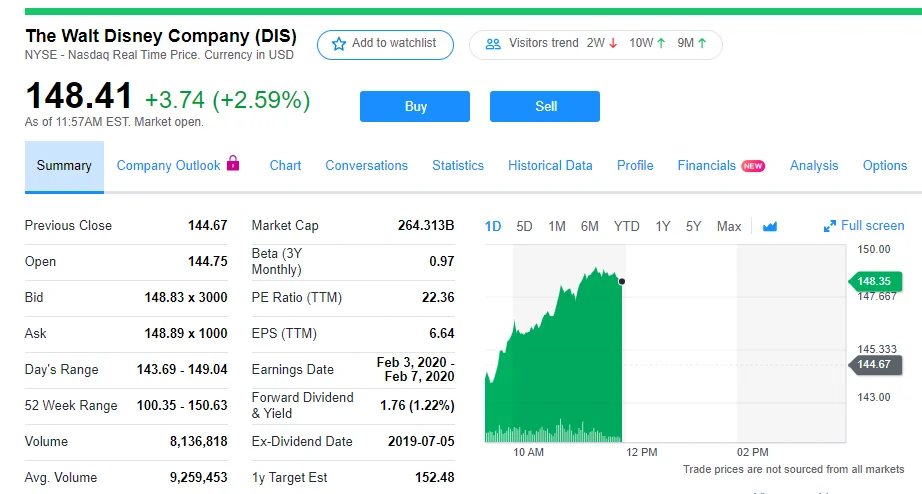922x494 pixels.
Task: Click the Bid value 148.83 x 3000
Action: 186,298
